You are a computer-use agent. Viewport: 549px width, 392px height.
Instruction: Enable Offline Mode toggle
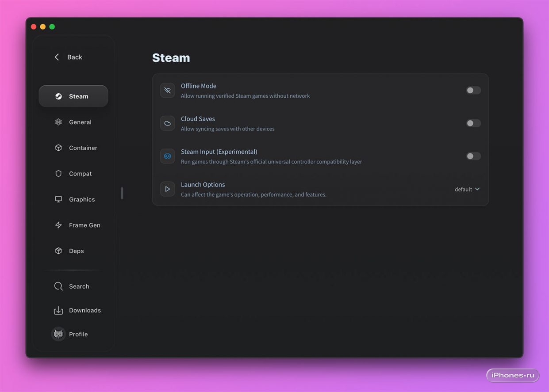pyautogui.click(x=473, y=90)
